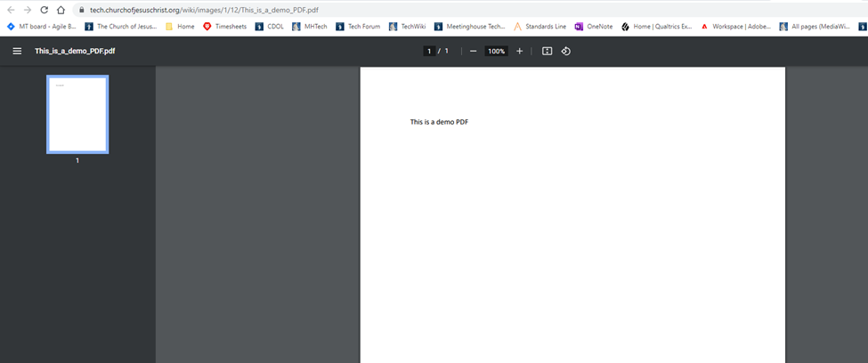Open the Tech Forum bookmark
Screen dimensions: 868x363
(x=358, y=27)
